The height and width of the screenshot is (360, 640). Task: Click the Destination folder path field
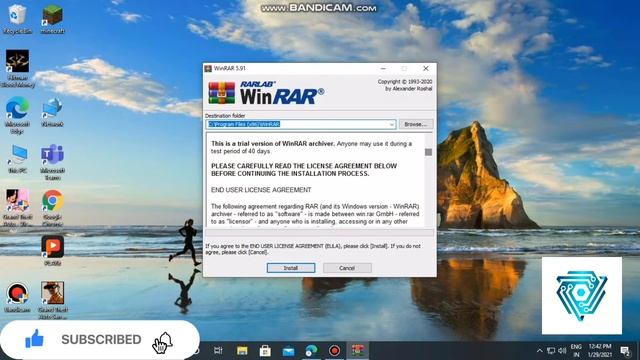[x=301, y=124]
